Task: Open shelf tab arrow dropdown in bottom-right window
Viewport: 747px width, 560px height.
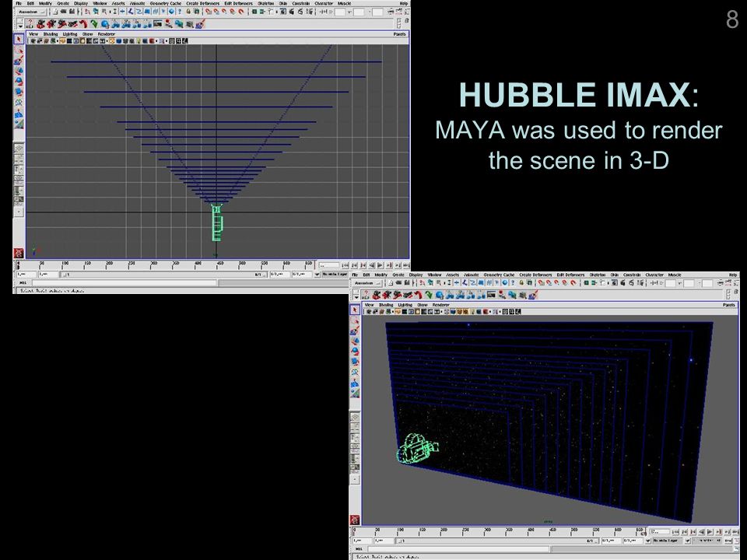Action: (356, 297)
